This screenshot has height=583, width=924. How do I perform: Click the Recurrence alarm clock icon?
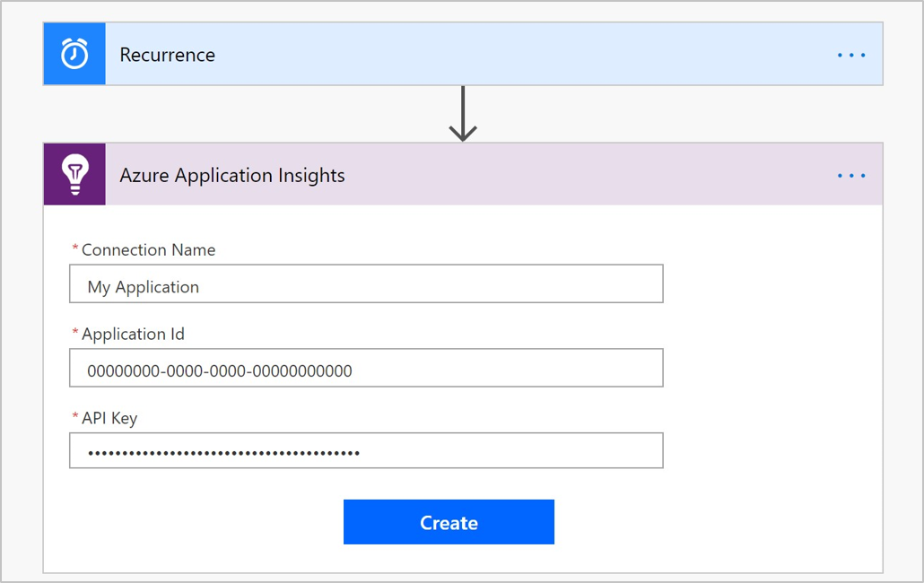point(74,54)
